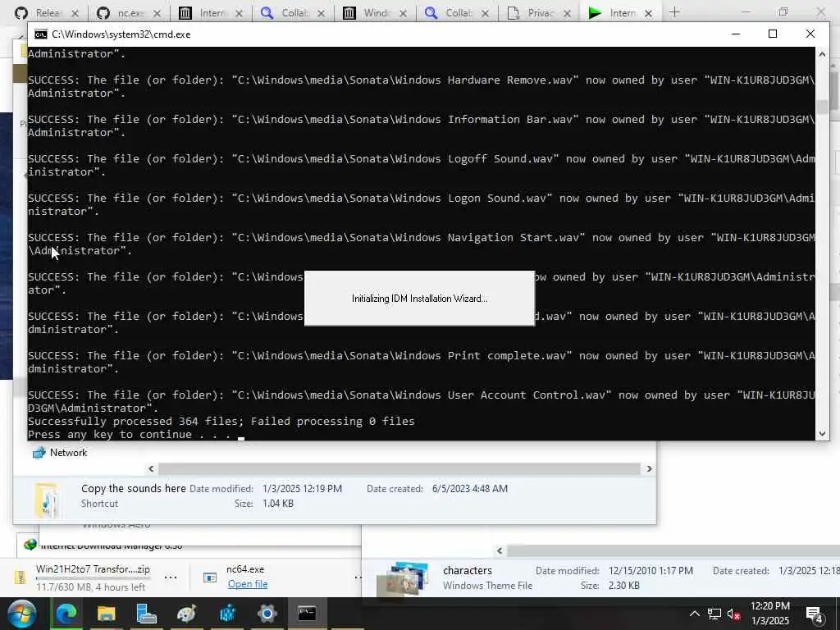Click the 'Copy the sounds here' file name
The image size is (840, 630).
(x=134, y=489)
